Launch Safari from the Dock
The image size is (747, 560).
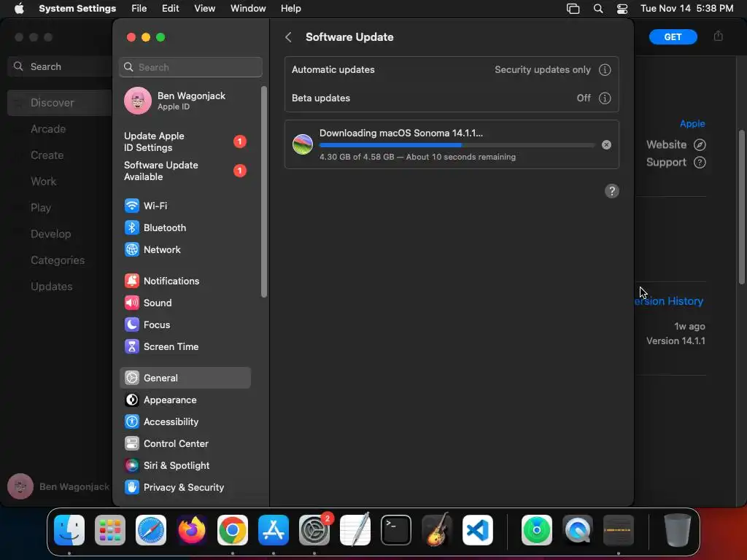point(151,531)
